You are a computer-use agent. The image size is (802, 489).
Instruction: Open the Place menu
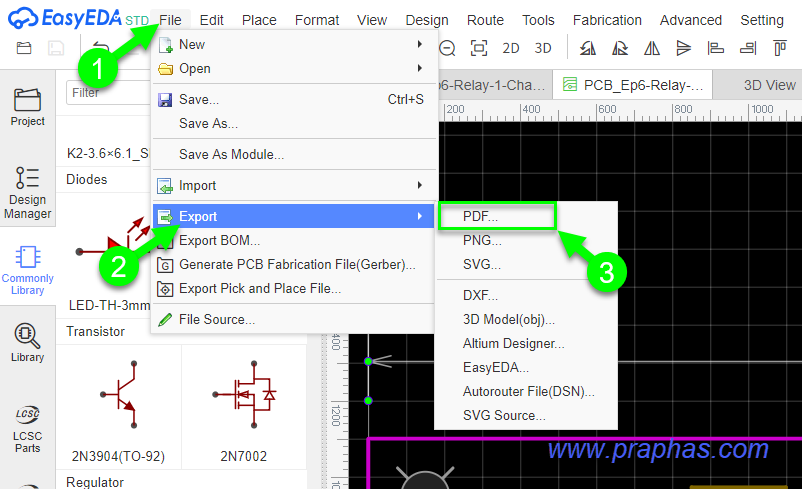[x=259, y=20]
